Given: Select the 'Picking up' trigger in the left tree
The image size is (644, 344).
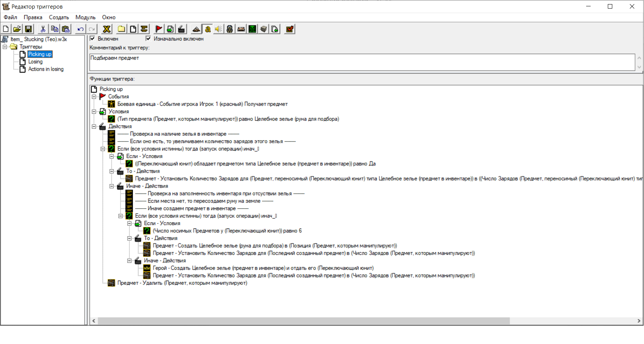Looking at the screenshot, I should [40, 54].
